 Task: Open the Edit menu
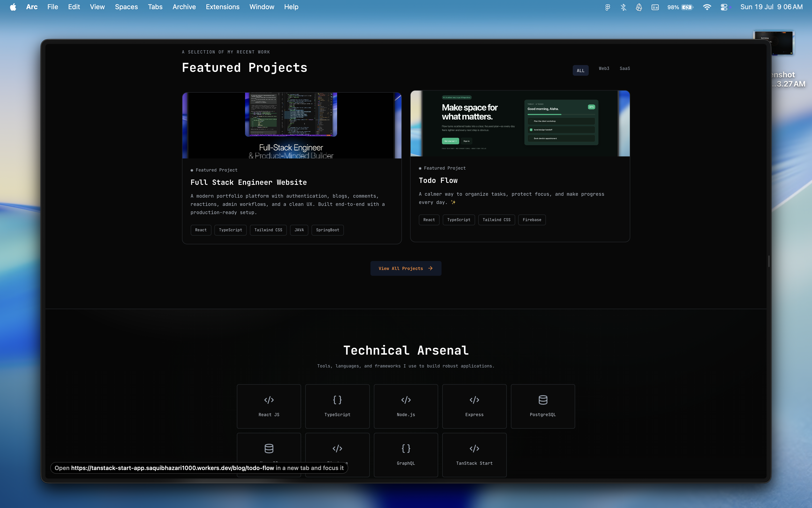pos(74,7)
